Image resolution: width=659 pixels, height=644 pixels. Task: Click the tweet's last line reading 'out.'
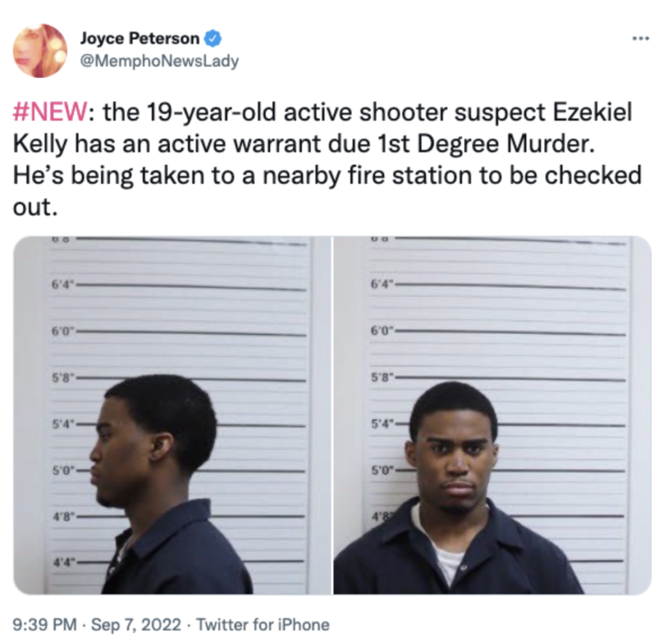coord(35,207)
